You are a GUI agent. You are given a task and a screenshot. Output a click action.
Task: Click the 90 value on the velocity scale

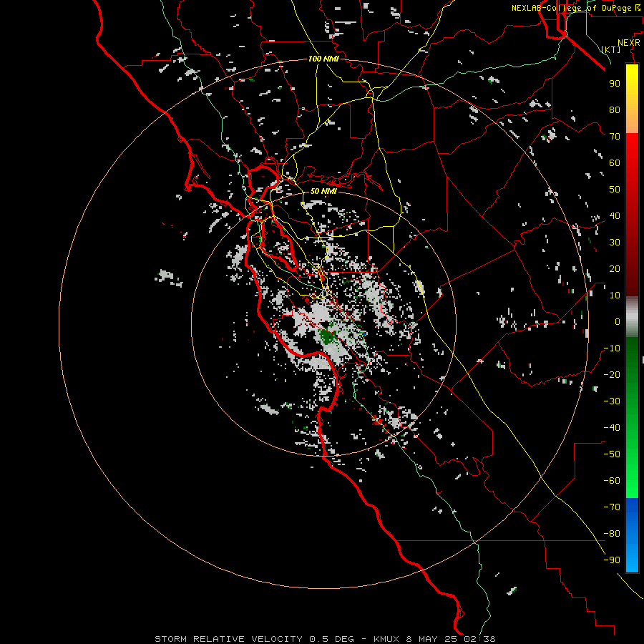click(x=615, y=84)
